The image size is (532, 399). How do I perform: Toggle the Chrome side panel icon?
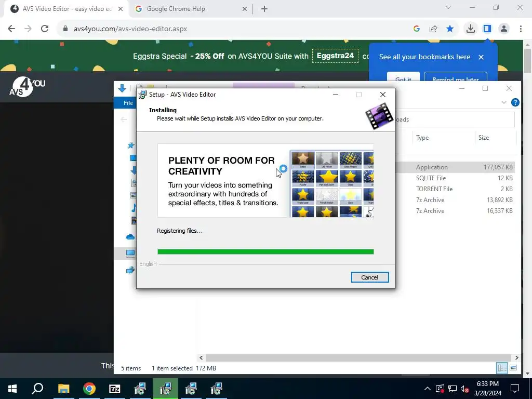(487, 29)
